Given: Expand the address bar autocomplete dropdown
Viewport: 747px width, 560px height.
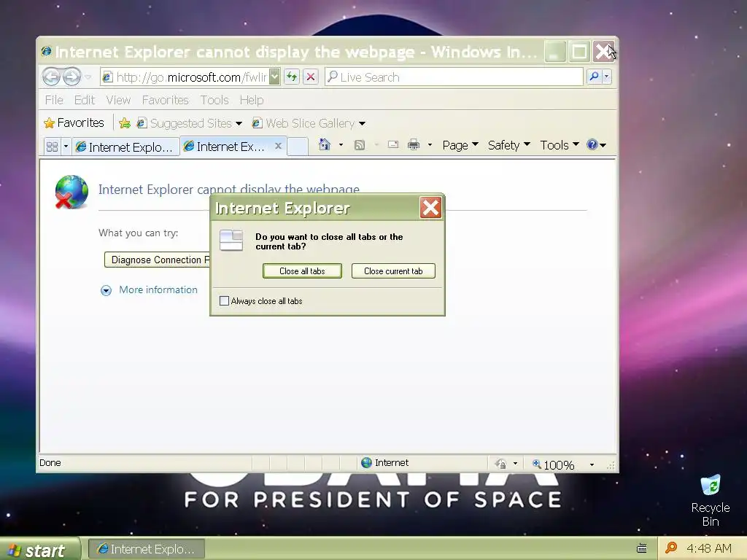Looking at the screenshot, I should [274, 77].
